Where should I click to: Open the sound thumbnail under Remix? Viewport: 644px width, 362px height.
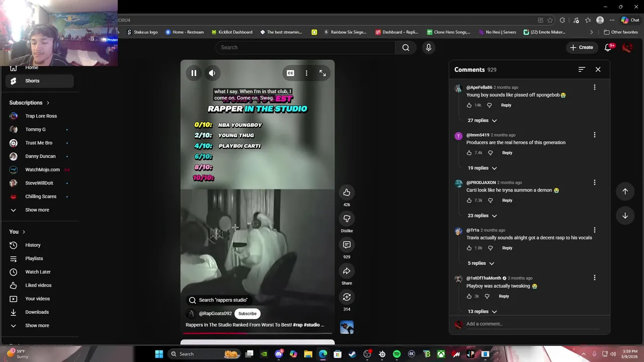tap(347, 327)
